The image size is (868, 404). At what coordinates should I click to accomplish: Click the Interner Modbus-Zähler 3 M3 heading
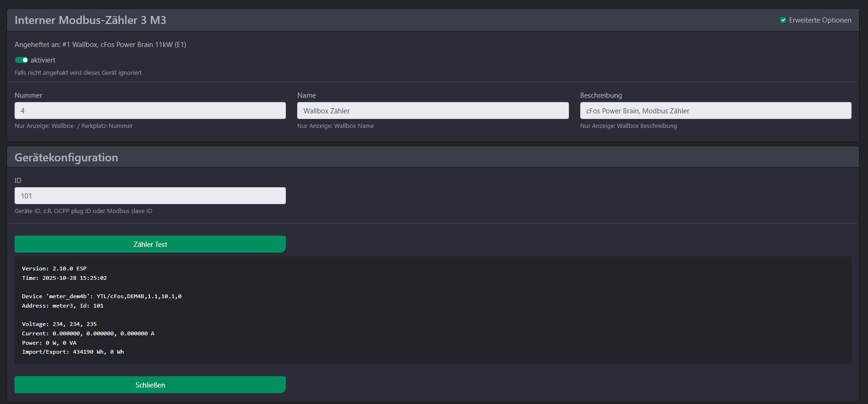click(90, 20)
